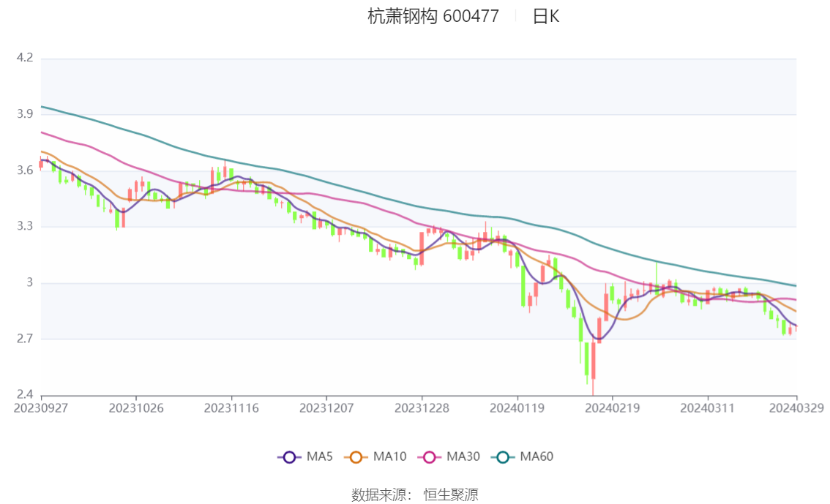Hide the MA10 line via its legend text
This screenshot has width=830, height=504.
tap(389, 457)
